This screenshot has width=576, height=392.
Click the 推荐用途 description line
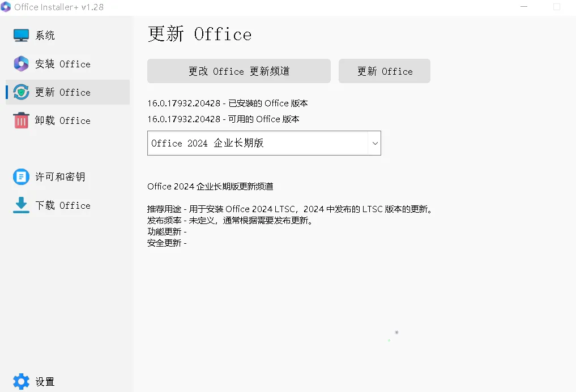pos(289,209)
